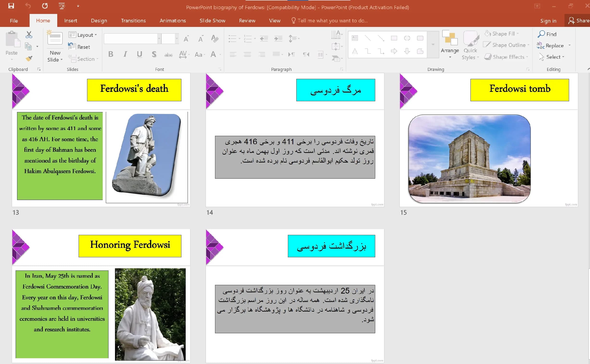The image size is (590, 364).
Task: Open the Layout dropdown
Action: coord(82,35)
